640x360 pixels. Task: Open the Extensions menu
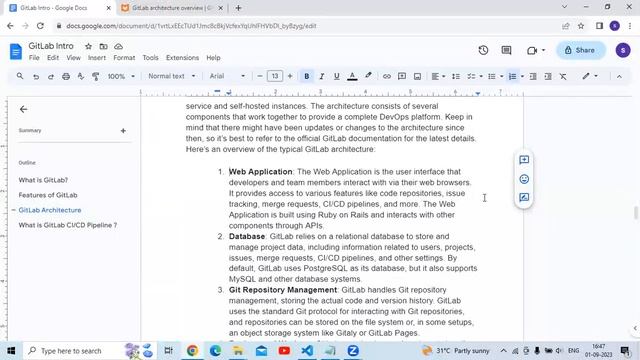182,58
